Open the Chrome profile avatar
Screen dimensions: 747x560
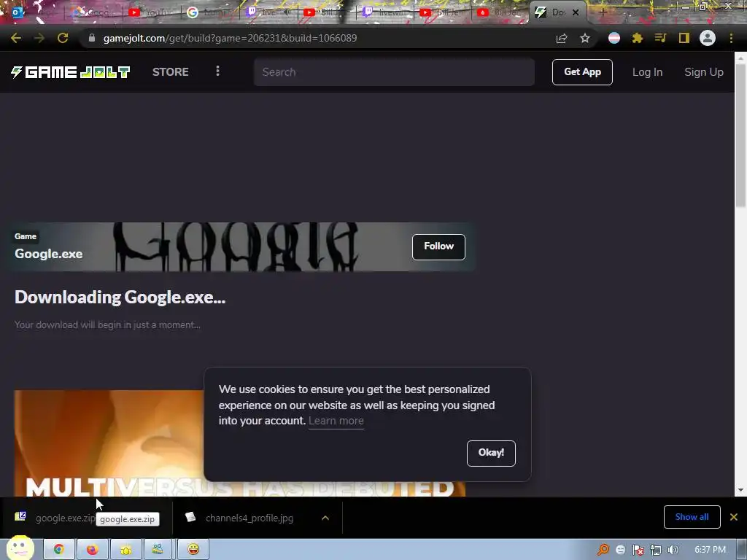pos(708,38)
